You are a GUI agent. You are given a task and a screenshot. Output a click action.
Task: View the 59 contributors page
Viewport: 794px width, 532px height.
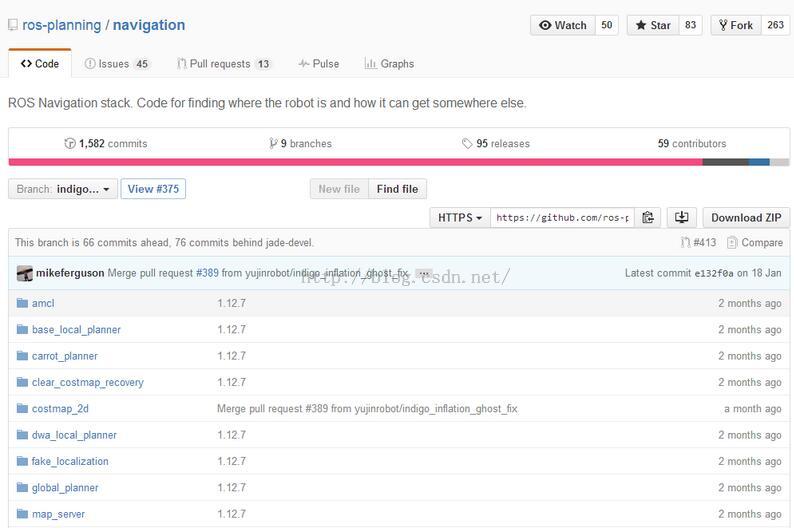tap(692, 143)
